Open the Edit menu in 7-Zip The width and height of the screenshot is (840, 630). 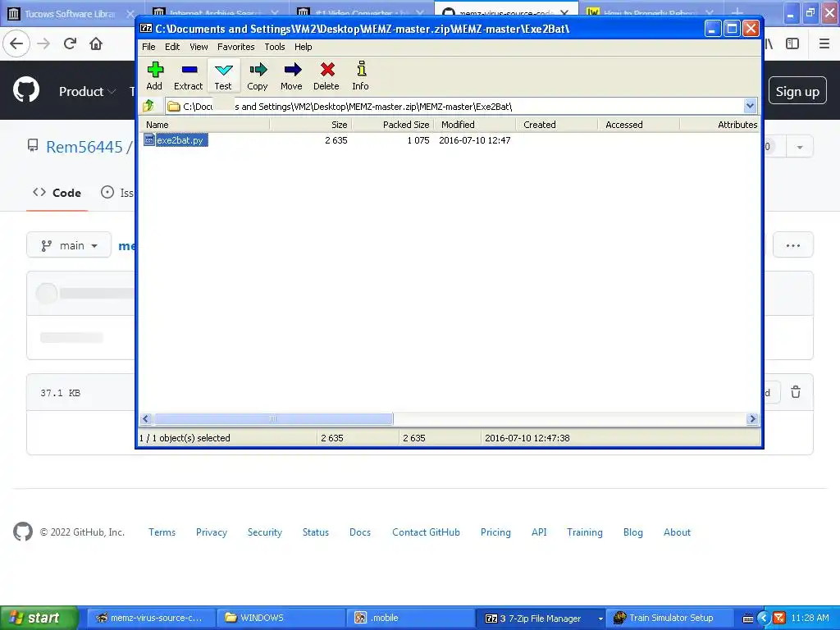(x=172, y=47)
